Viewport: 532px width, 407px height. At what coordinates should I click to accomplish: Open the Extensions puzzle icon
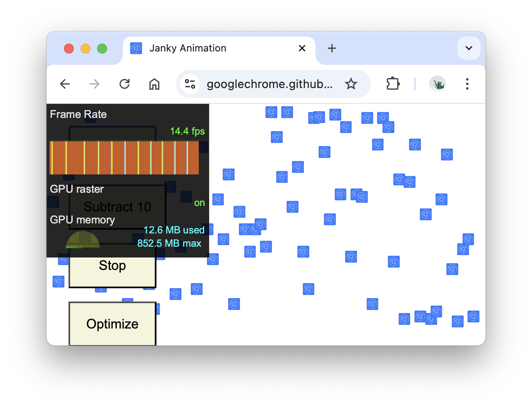coord(393,84)
